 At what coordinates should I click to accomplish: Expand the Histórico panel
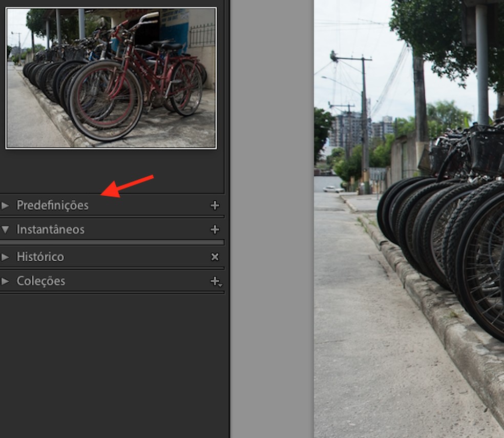pos(6,257)
